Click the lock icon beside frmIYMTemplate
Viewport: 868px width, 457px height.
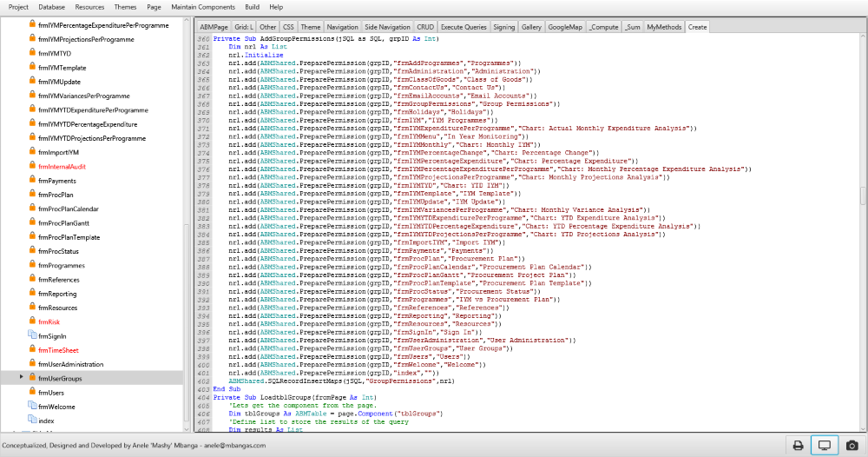pos(32,67)
